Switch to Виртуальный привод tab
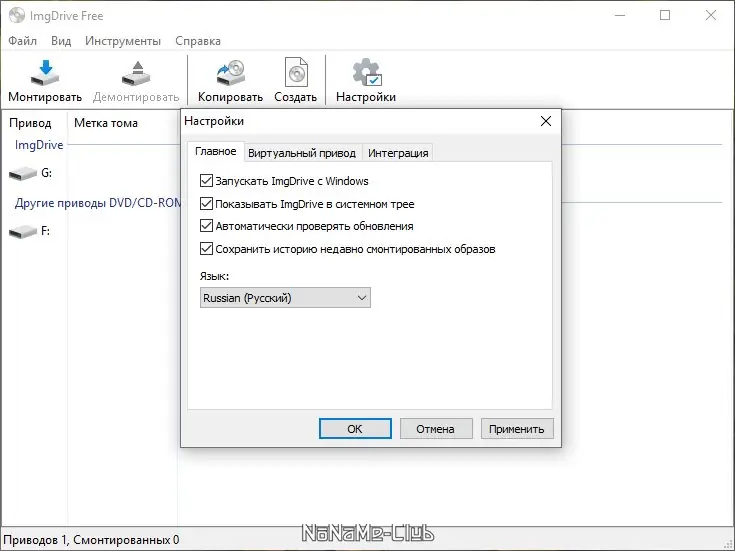735x551 pixels. tap(302, 153)
